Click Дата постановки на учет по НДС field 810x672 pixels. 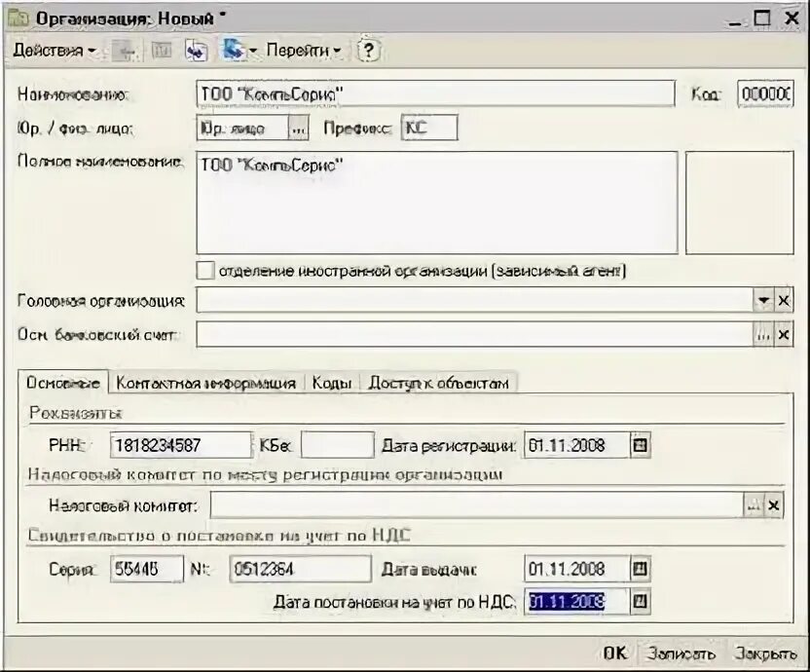click(x=577, y=601)
